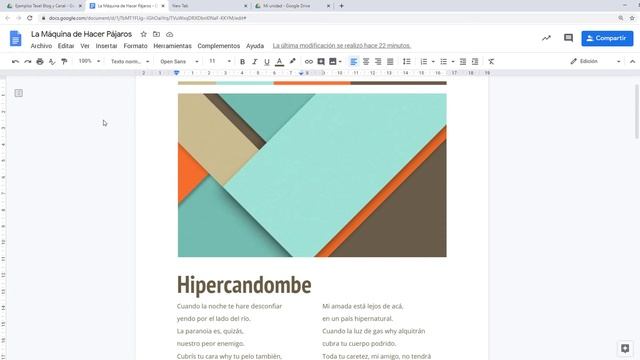The height and width of the screenshot is (360, 640).
Task: Open last modification history link
Action: pyautogui.click(x=342, y=45)
